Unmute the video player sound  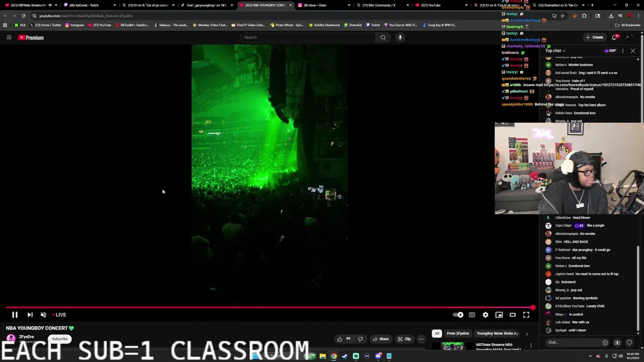coord(43,315)
